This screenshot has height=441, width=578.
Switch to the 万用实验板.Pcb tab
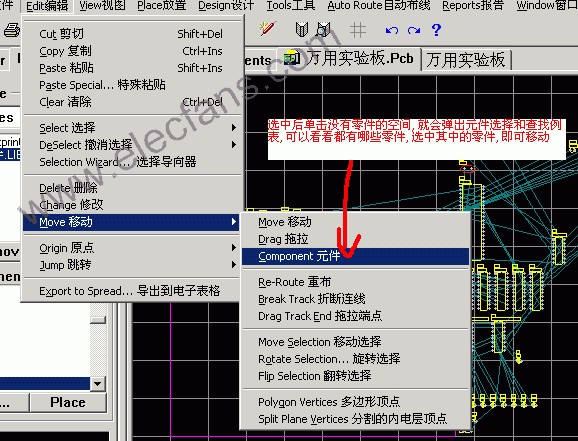(349, 59)
